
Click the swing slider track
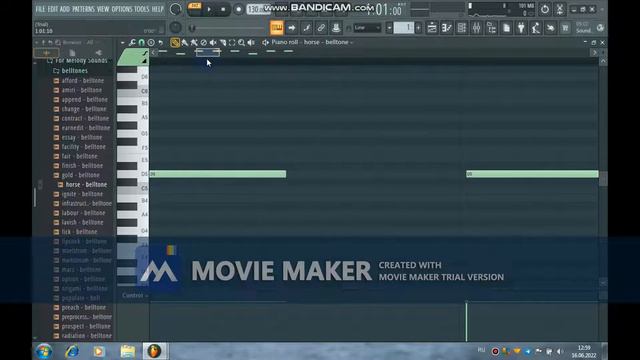tap(227, 28)
